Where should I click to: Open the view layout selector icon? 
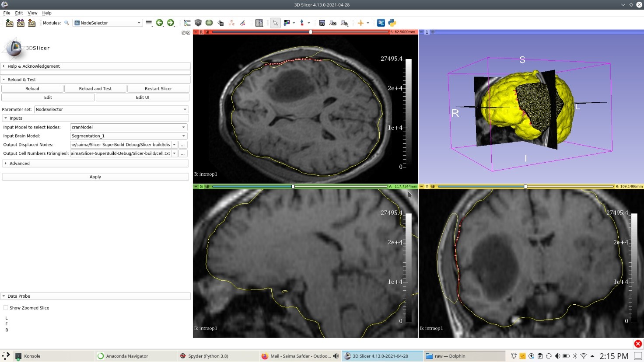259,23
